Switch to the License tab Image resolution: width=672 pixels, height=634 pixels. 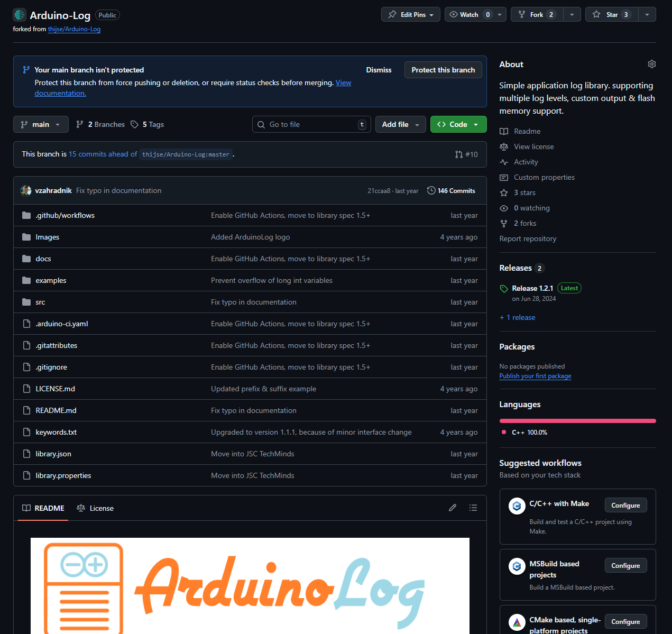tap(95, 508)
